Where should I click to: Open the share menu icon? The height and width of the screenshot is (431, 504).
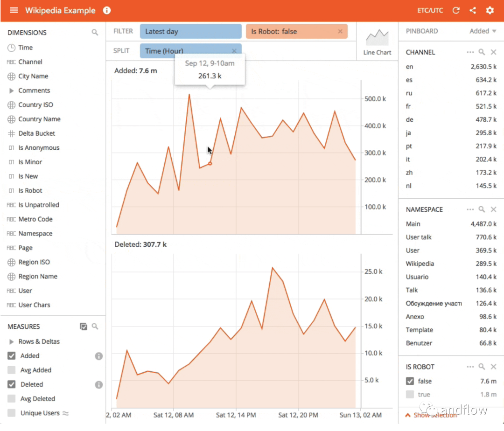(x=472, y=11)
